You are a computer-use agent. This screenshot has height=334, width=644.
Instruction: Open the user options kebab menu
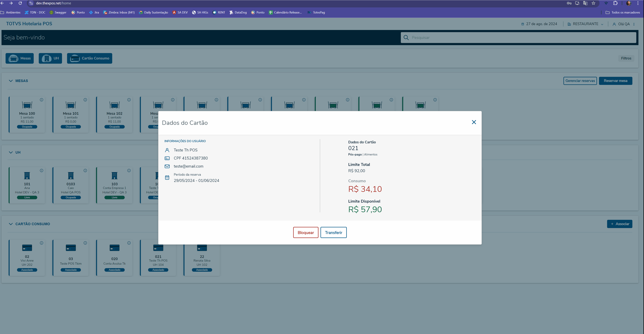[x=634, y=24]
